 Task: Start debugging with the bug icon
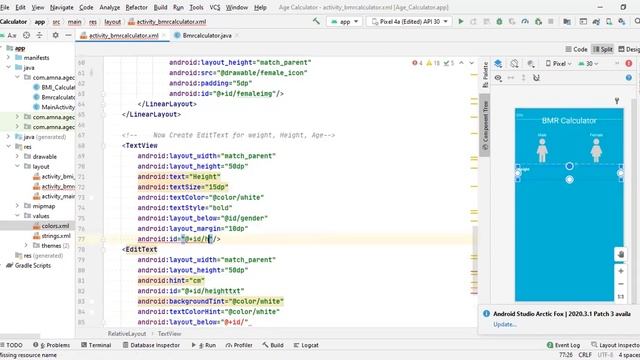pyautogui.click(x=499, y=22)
